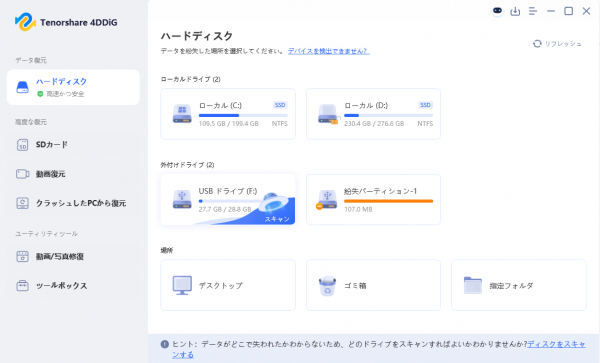Image resolution: width=600 pixels, height=363 pixels.
Task: Click the デバイスを検出できません? link
Action: (328, 51)
